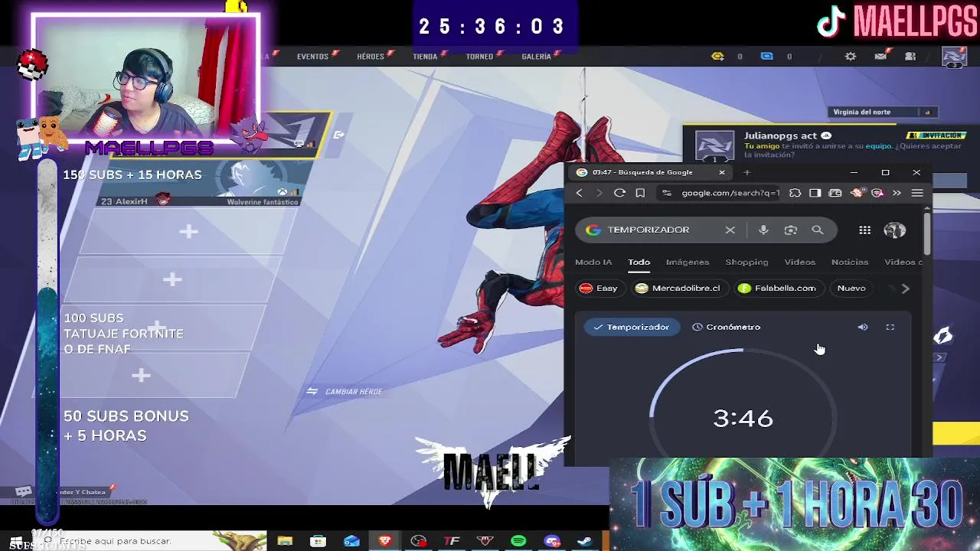
Task: Open TIENDA game menu
Action: [425, 56]
